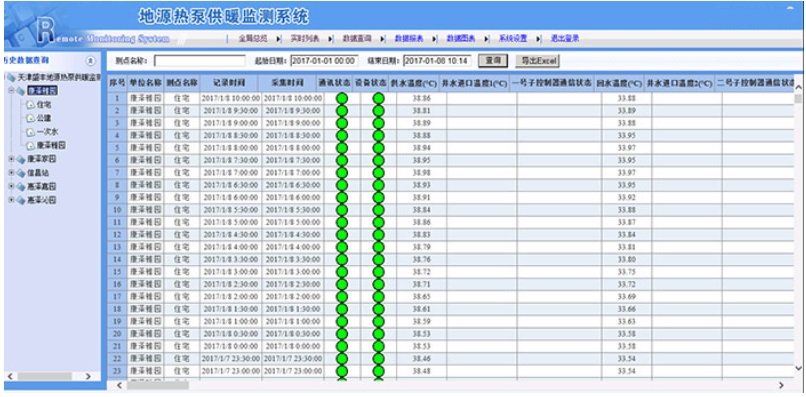Open the 实时列表 menu
The width and height of the screenshot is (806, 397).
(x=305, y=39)
